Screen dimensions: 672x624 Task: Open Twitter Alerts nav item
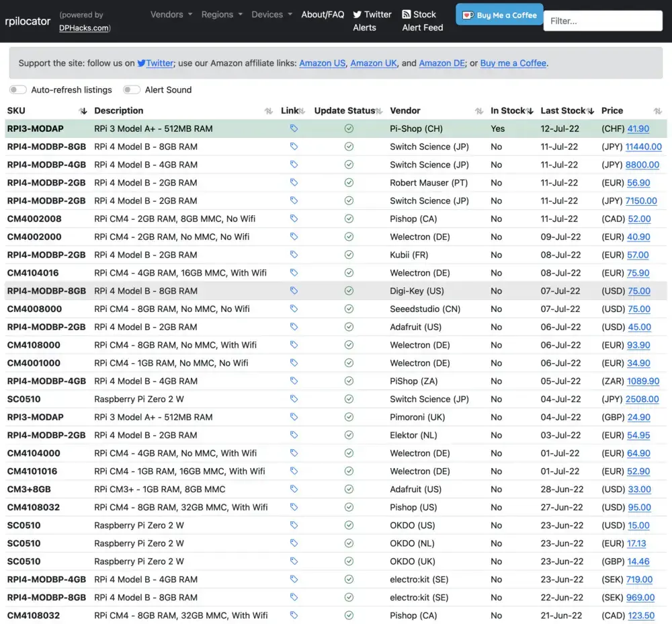point(372,21)
